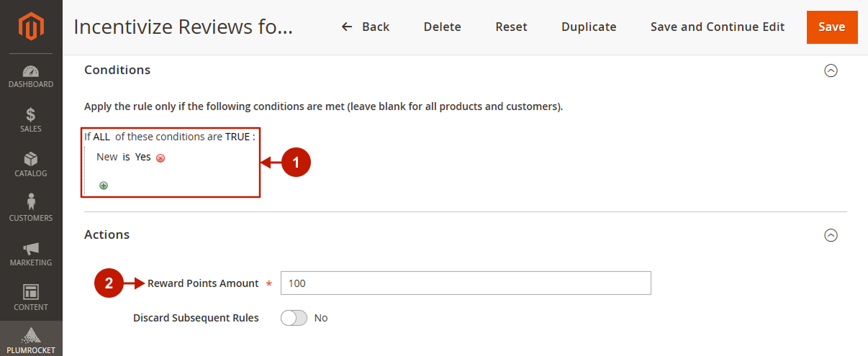
Task: Open the Catalog box icon
Action: point(31,159)
